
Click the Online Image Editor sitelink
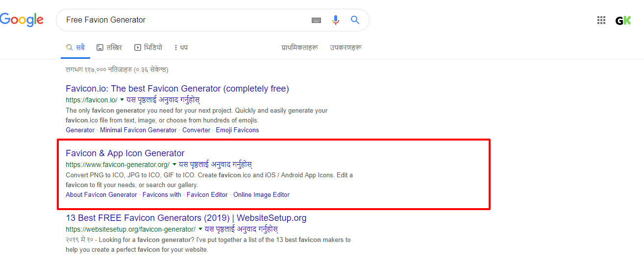point(261,194)
